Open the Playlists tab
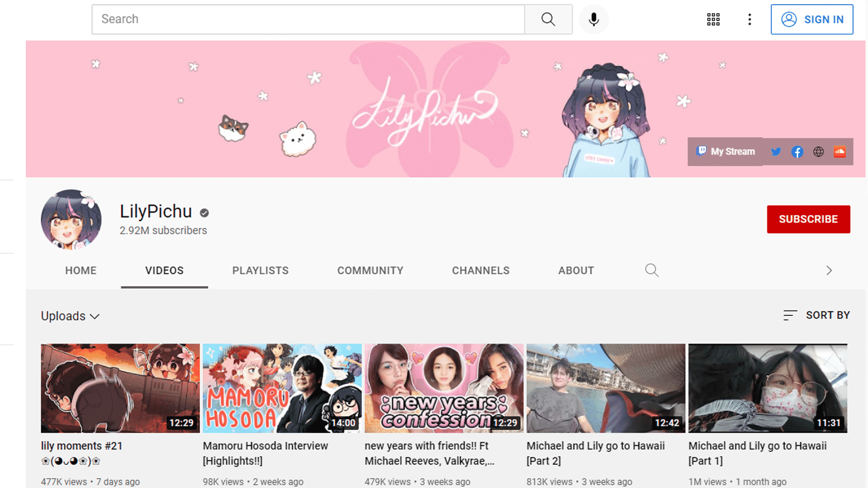868x488 pixels. 260,270
